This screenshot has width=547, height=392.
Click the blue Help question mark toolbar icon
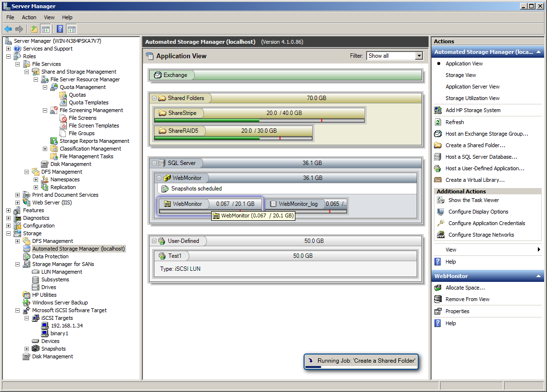tap(60, 29)
